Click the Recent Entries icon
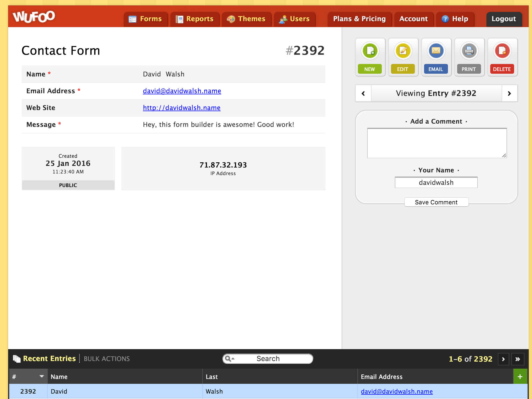 (17, 359)
